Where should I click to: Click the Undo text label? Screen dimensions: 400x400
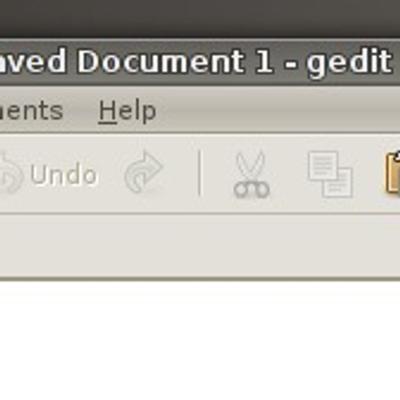pos(64,174)
